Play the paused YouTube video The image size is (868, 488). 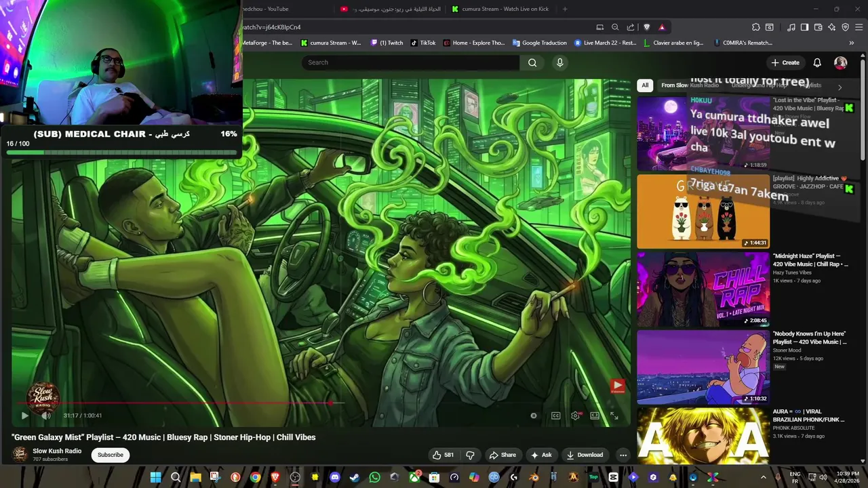(x=25, y=415)
